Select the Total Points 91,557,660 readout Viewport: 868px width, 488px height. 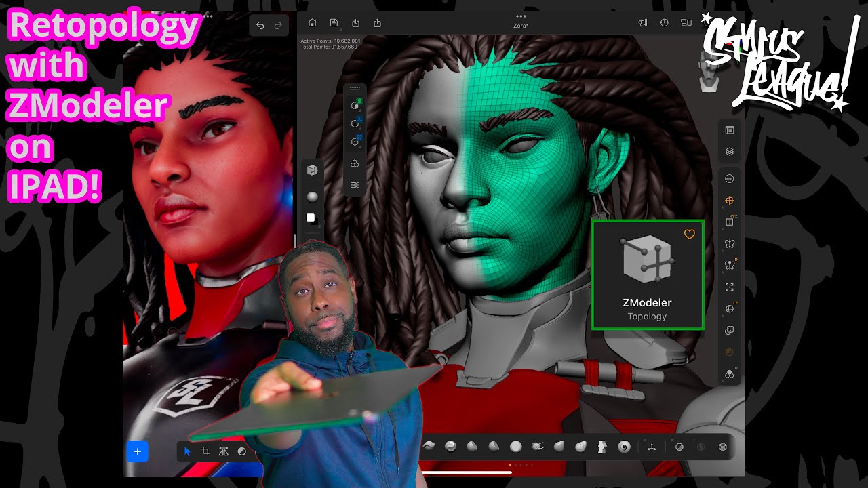[329, 47]
